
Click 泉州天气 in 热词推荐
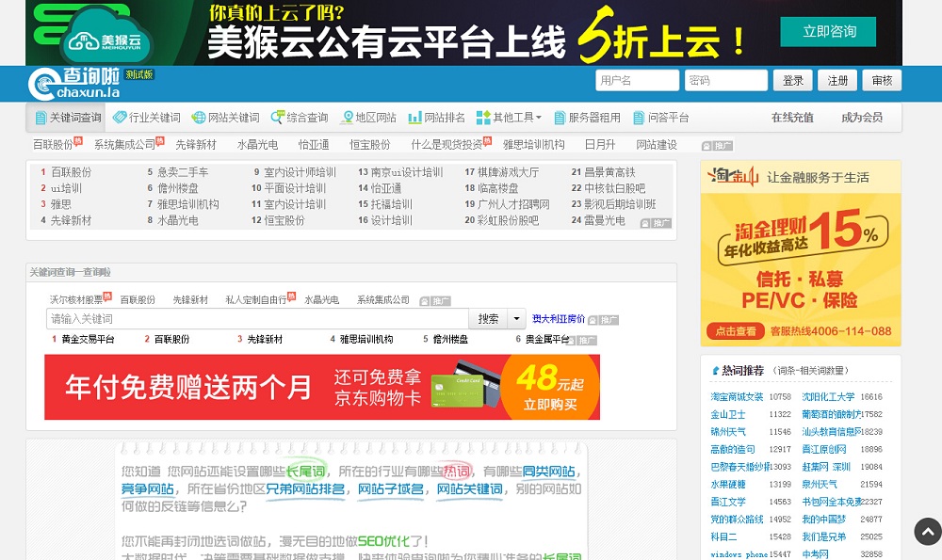pyautogui.click(x=820, y=484)
